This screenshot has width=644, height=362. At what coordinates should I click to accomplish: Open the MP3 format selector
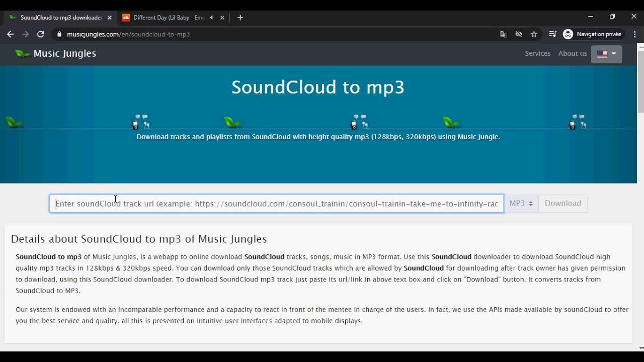click(521, 203)
